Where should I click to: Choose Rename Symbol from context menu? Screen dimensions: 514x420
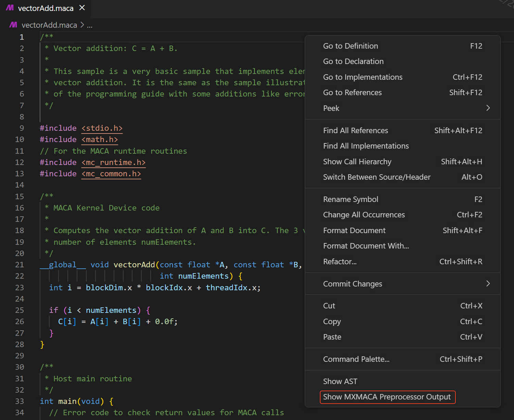pyautogui.click(x=350, y=199)
